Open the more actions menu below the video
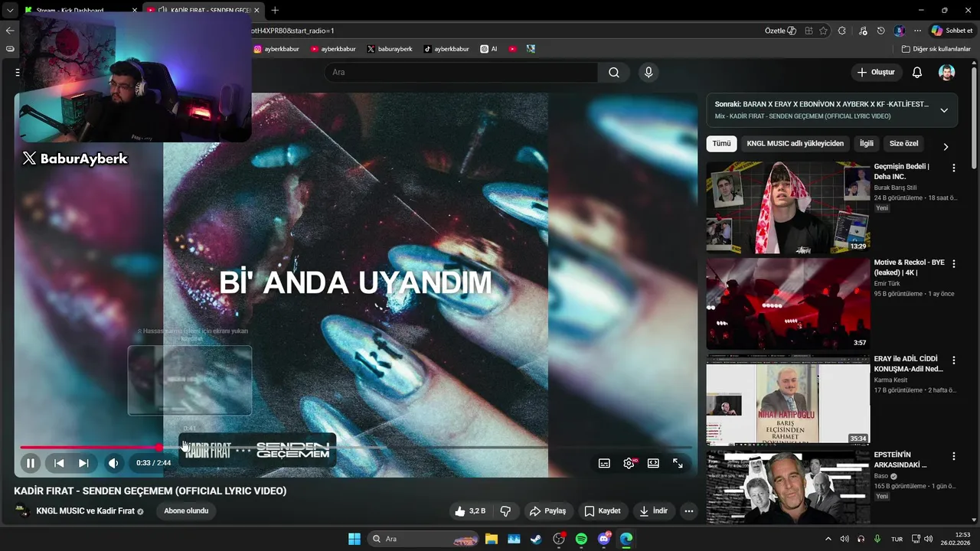The image size is (980, 551). (x=689, y=511)
